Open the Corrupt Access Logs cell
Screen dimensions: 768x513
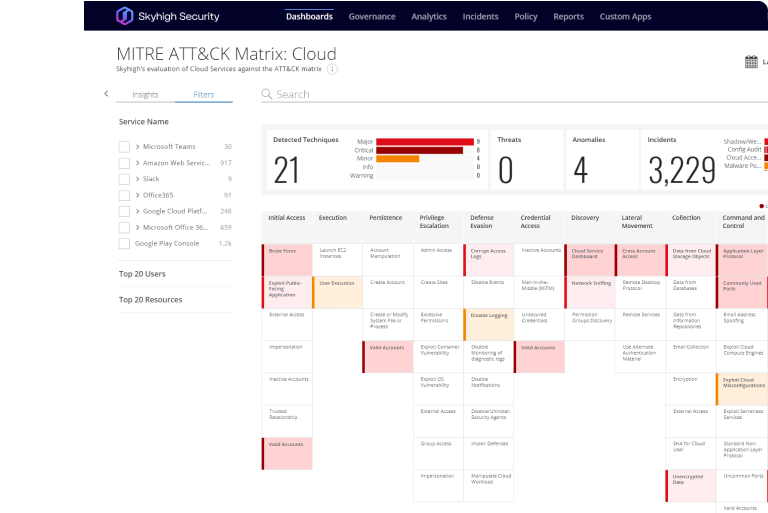coord(489,260)
